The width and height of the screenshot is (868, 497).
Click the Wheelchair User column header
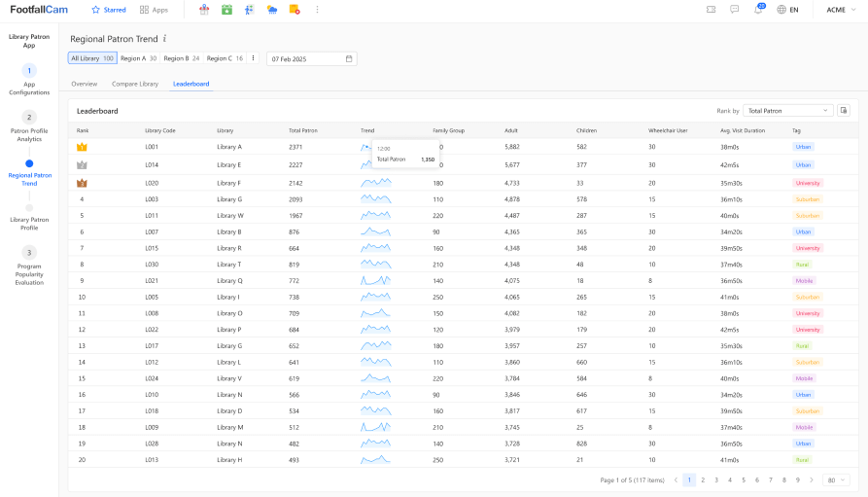pos(668,130)
